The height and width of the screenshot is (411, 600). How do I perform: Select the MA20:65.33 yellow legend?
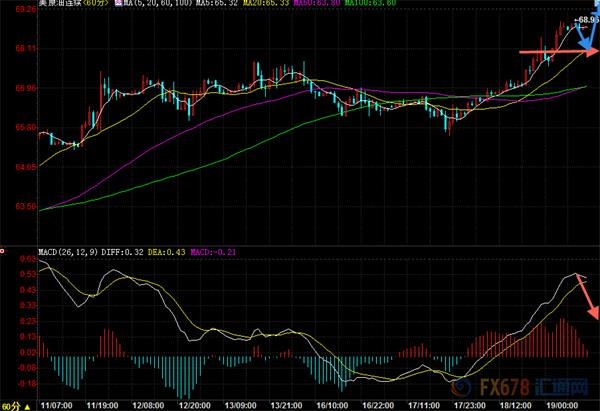coord(266,3)
